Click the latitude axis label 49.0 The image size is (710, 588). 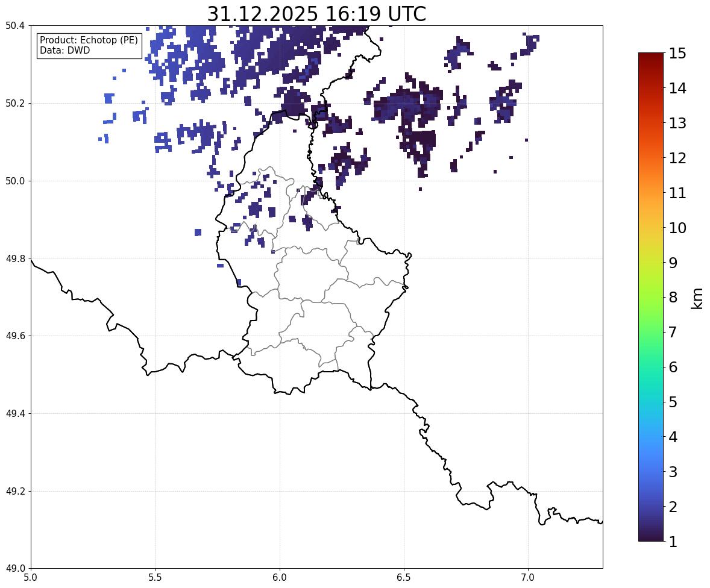15,569
